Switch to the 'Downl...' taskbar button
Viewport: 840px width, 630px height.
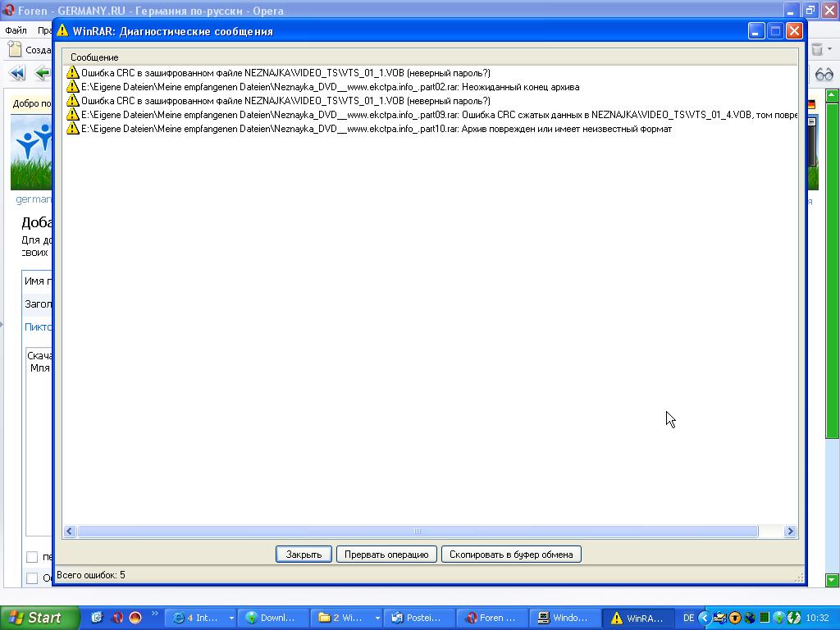tap(273, 618)
